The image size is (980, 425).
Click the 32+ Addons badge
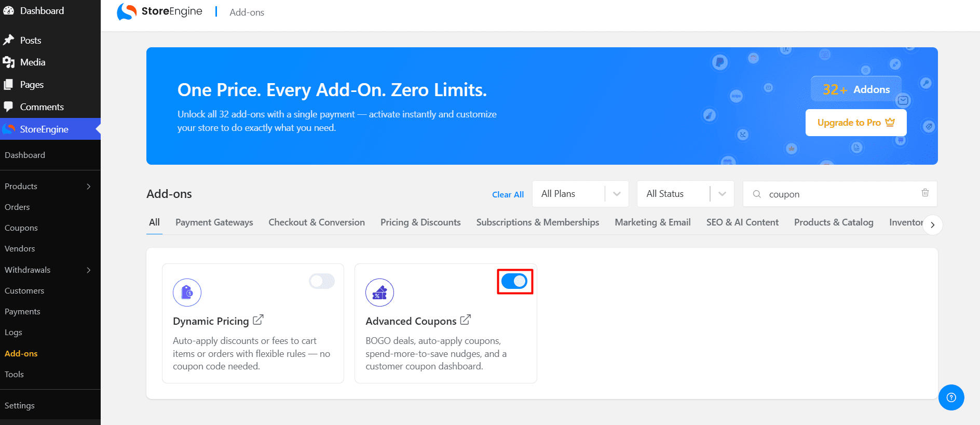856,89
